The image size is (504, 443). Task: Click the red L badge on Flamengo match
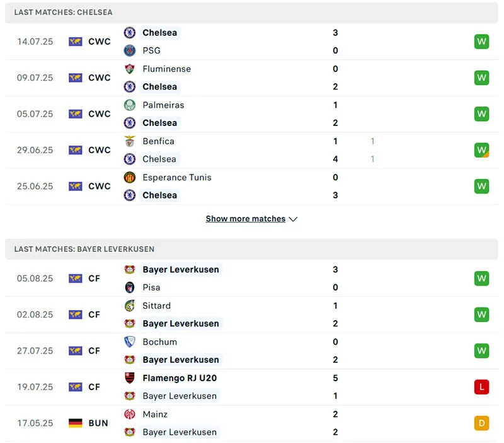pyautogui.click(x=481, y=387)
